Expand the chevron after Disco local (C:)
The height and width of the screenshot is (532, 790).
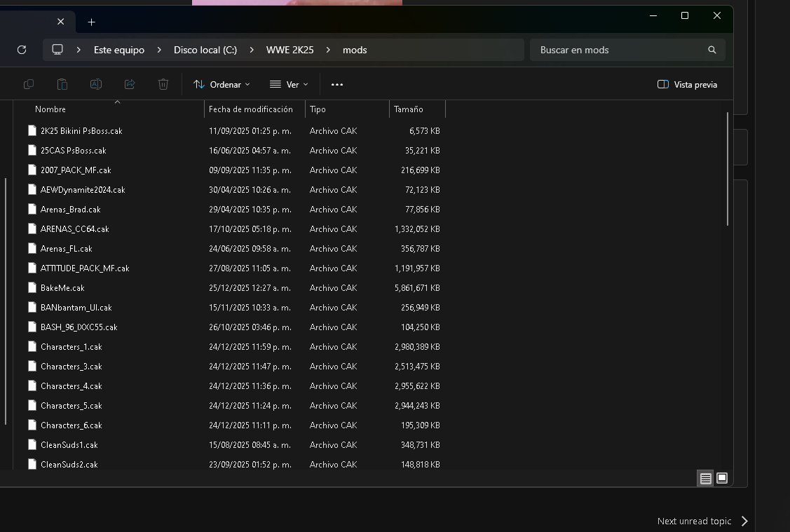point(252,50)
